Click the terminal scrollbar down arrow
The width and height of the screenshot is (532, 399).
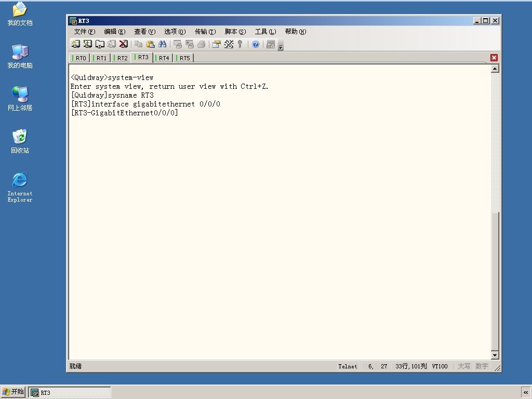click(x=495, y=355)
